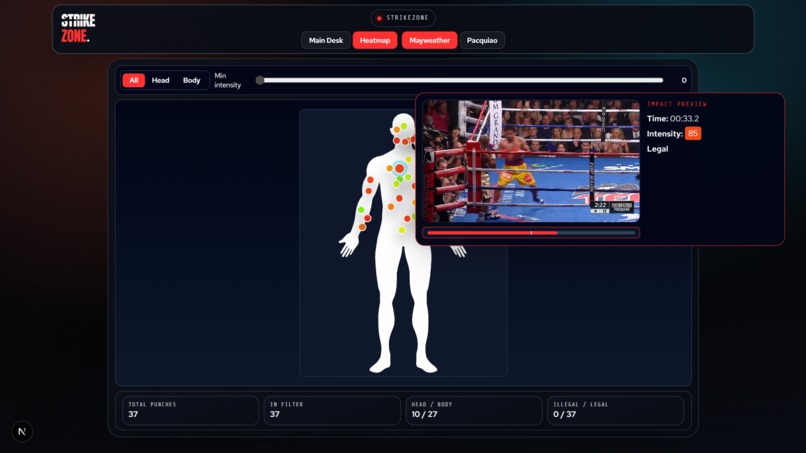Click the In Filter 37 card

tap(332, 410)
